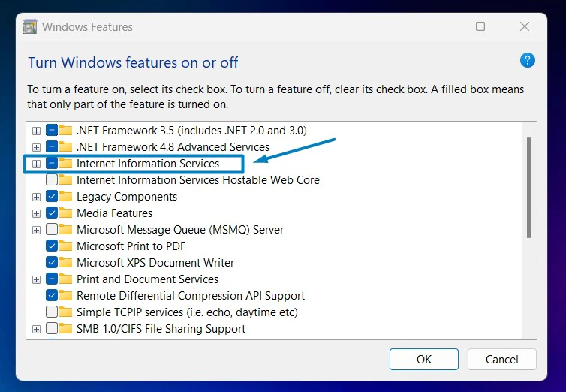Click the Windows Features title bar icon

[x=29, y=27]
